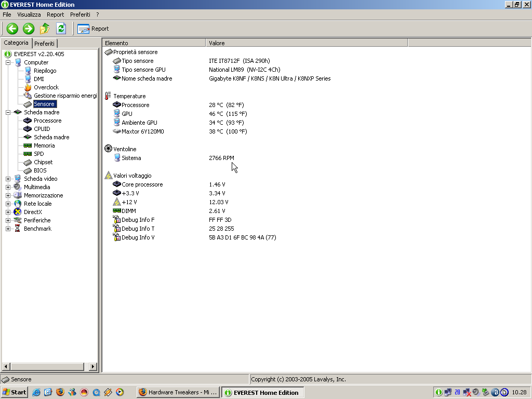Select the Nome scheda madre row
532x399 pixels.
(221, 78)
